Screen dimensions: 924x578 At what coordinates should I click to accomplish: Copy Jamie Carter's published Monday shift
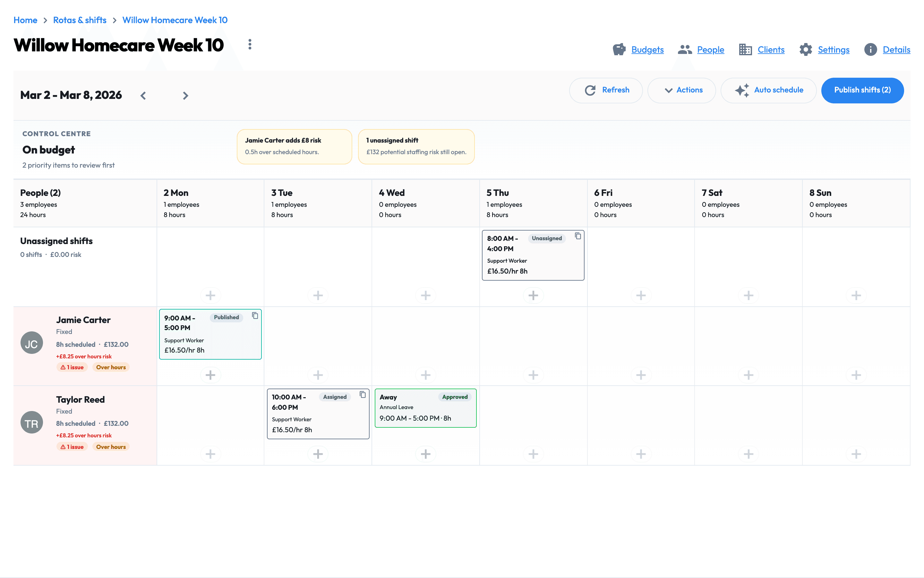255,315
